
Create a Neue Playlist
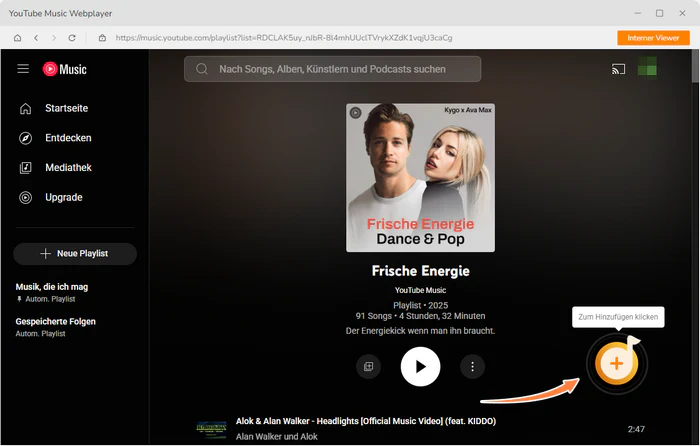(x=75, y=254)
